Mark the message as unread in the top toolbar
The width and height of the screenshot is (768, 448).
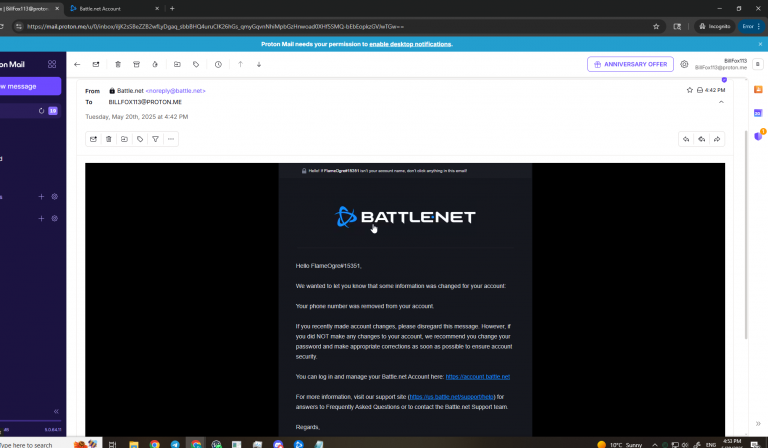[96, 64]
